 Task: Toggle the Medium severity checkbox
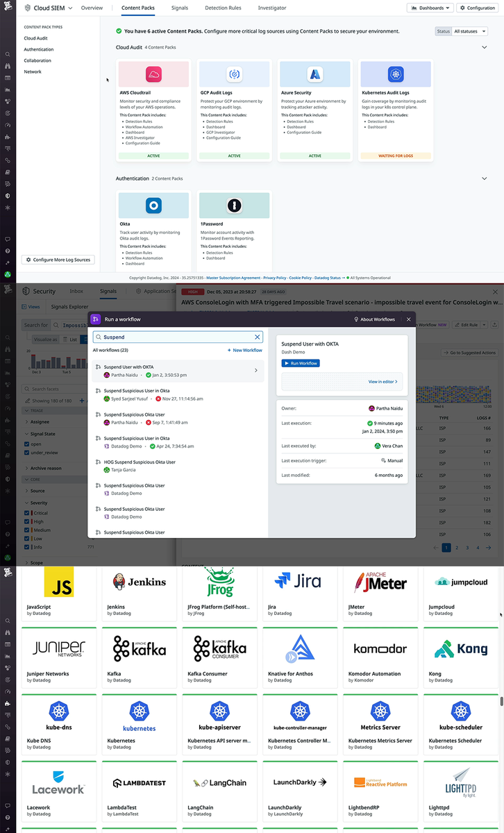27,530
